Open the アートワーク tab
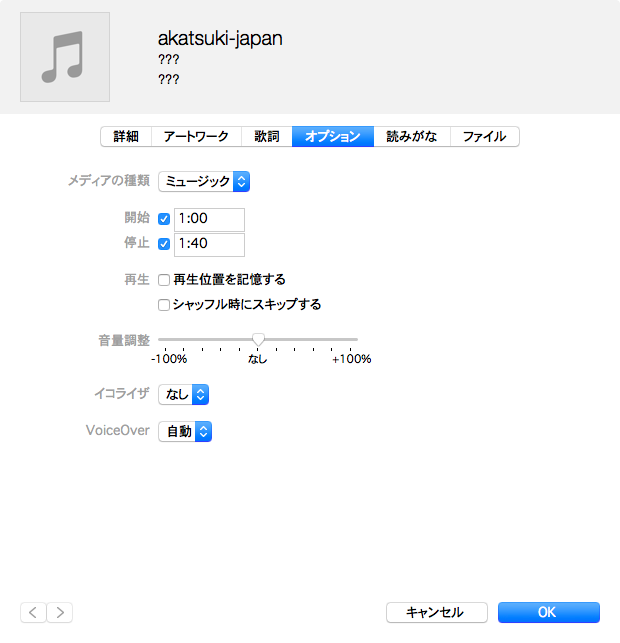This screenshot has height=643, width=620. point(196,137)
